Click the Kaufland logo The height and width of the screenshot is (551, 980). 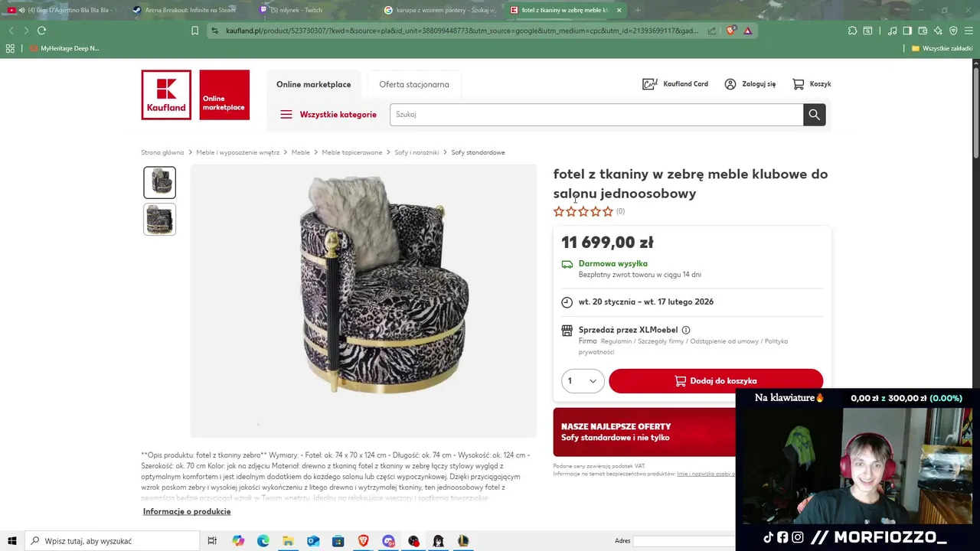point(166,95)
